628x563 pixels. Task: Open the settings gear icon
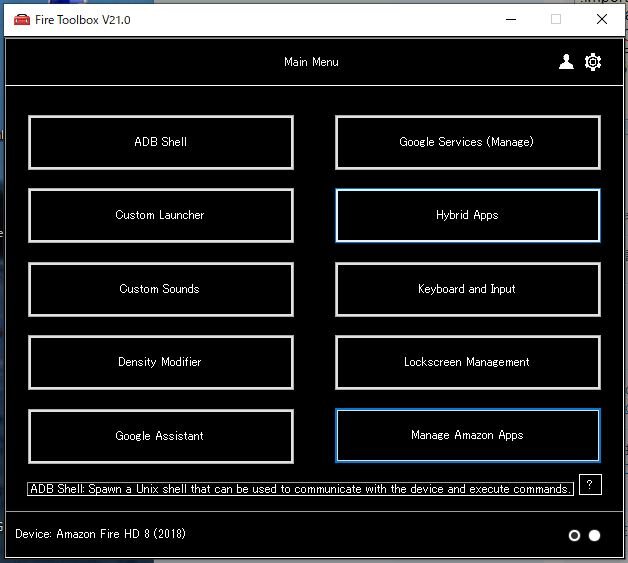point(593,62)
